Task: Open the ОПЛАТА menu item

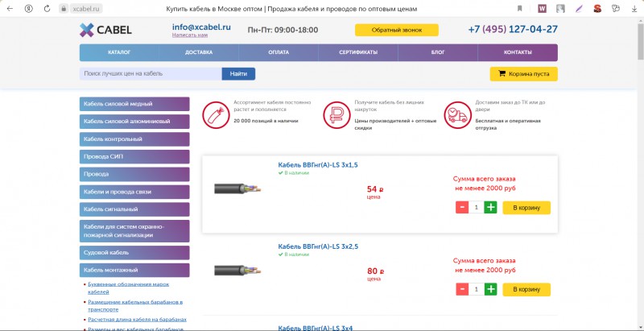Action: click(x=279, y=52)
